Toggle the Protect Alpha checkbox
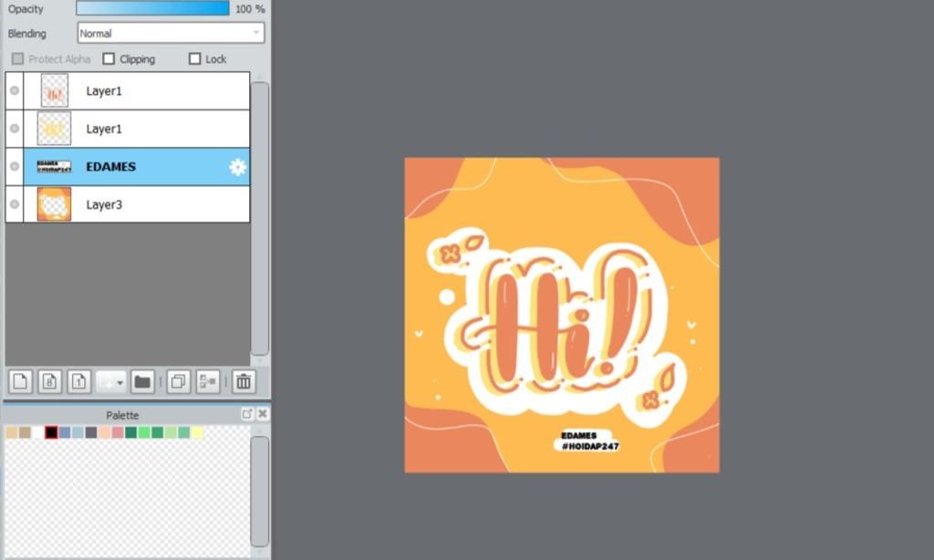The width and height of the screenshot is (934, 560). [x=18, y=59]
